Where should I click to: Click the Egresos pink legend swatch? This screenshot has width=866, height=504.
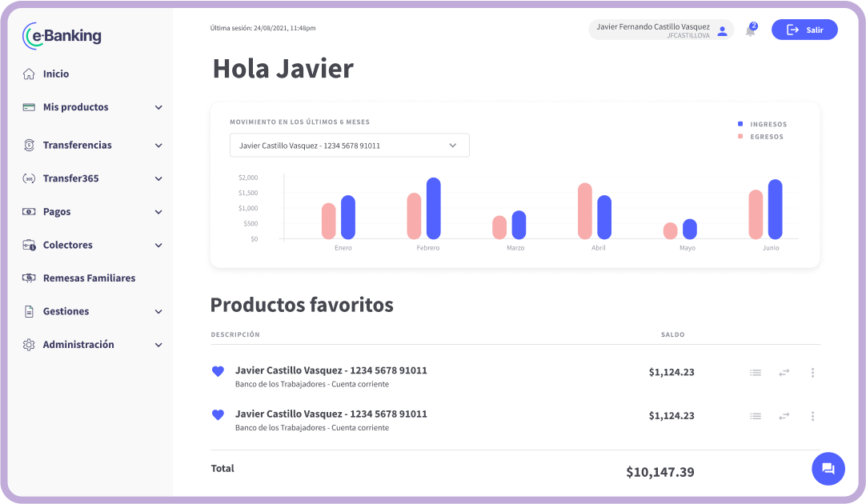[740, 137]
